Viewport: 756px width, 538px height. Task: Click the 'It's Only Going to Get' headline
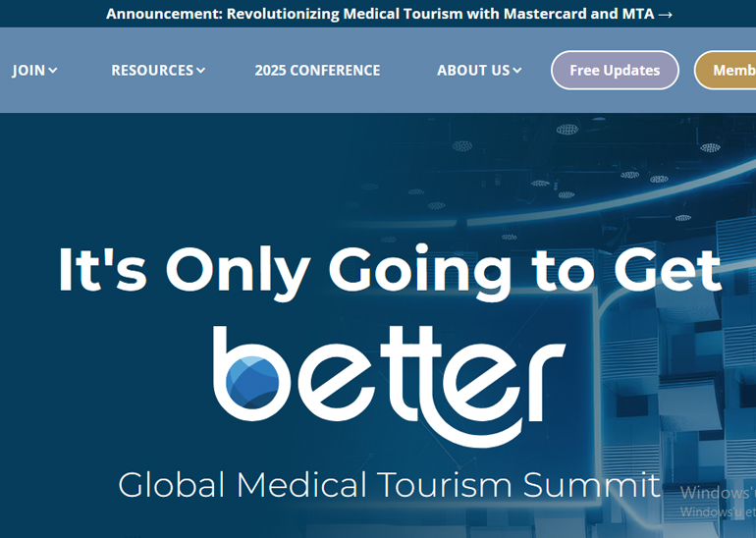tap(389, 271)
